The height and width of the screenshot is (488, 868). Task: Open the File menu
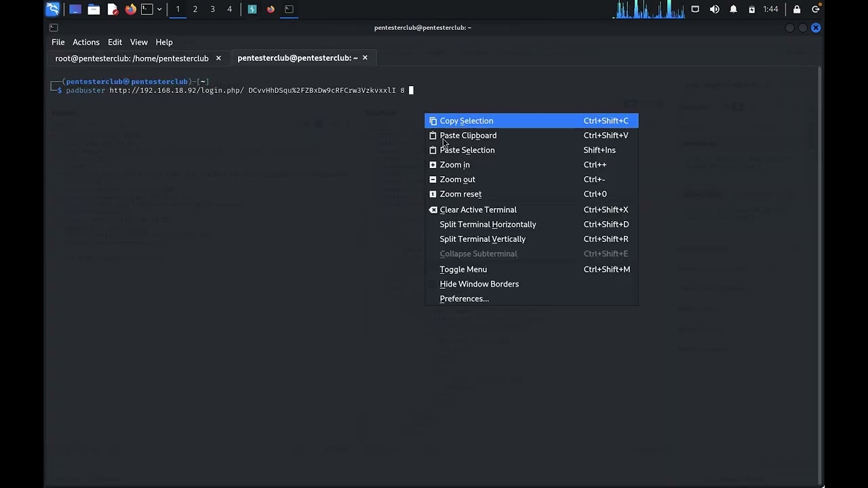(x=58, y=42)
